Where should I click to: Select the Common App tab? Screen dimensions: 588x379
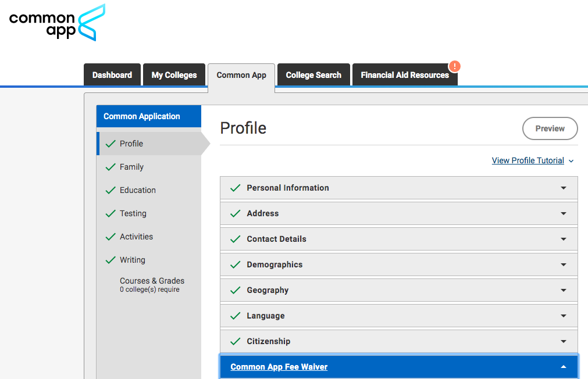241,77
